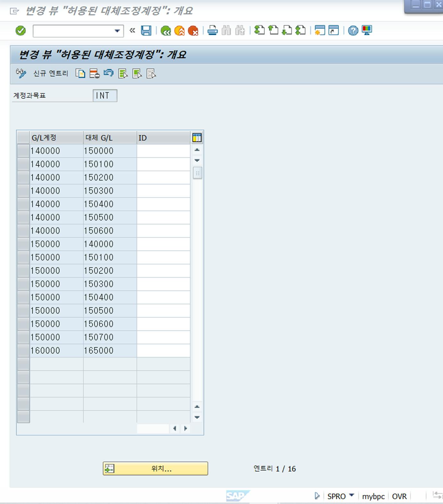Click the red Cancel icon
Screen dimensions: 443x504
pyautogui.click(x=193, y=31)
